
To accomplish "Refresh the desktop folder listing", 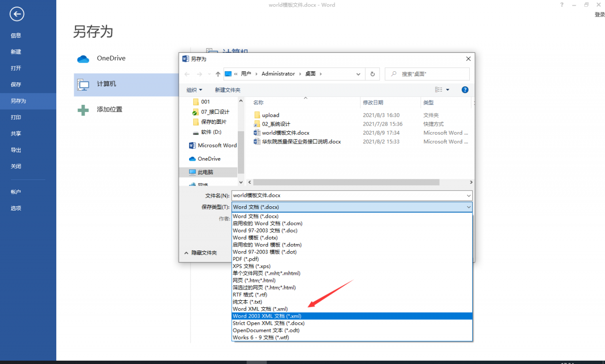I will point(372,74).
